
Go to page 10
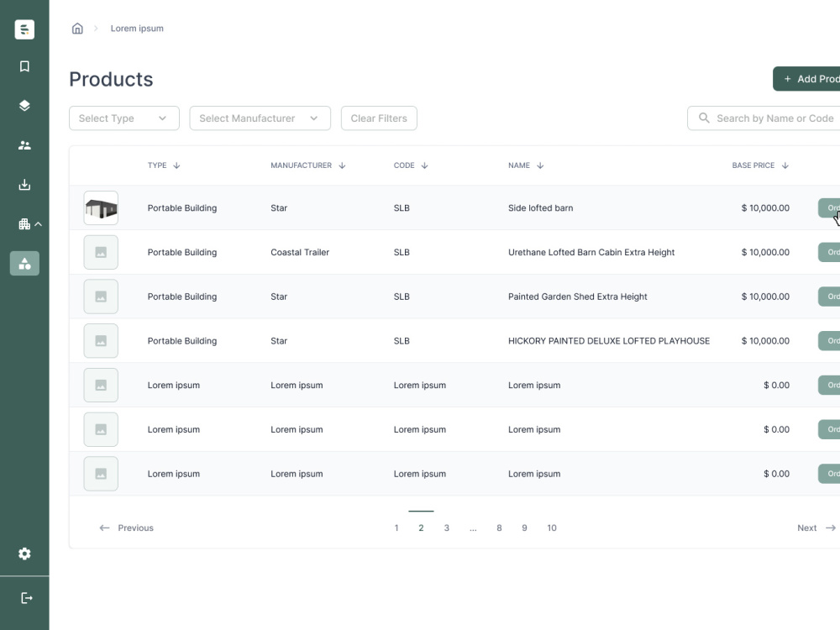coord(552,528)
